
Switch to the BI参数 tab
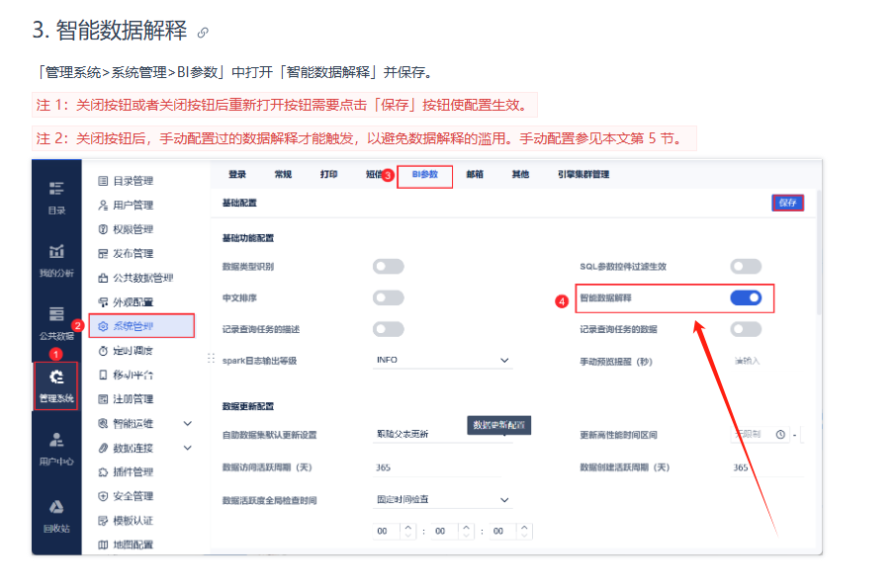point(424,174)
